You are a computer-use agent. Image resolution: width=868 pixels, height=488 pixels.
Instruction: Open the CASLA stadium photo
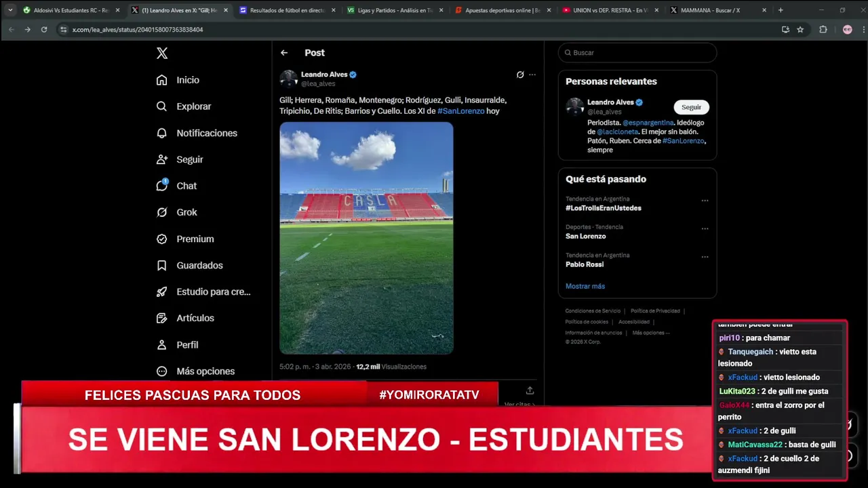pyautogui.click(x=366, y=238)
